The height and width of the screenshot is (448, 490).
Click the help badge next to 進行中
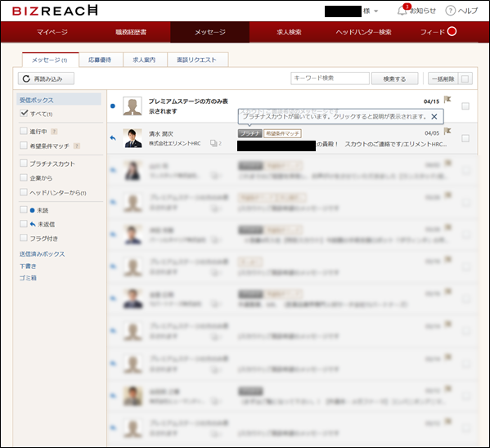point(54,132)
